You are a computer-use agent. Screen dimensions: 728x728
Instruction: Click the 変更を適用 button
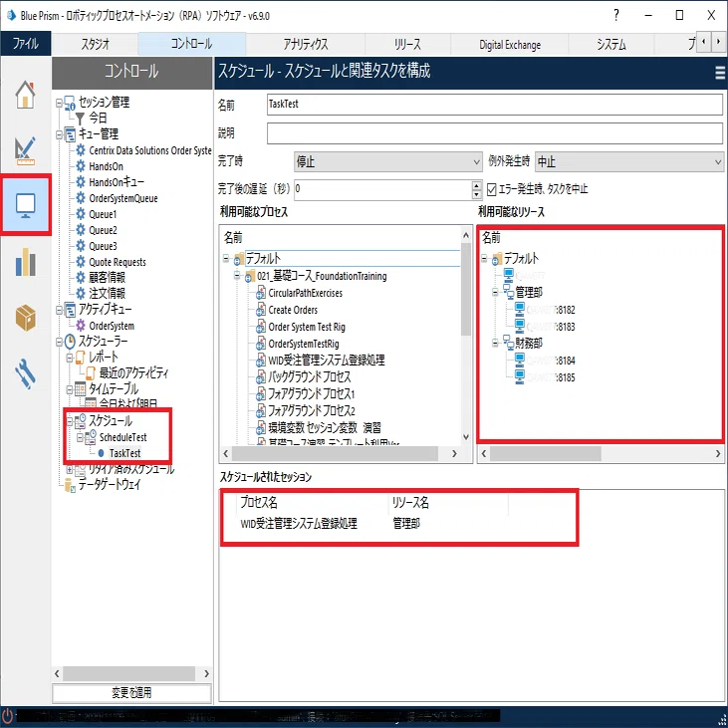pos(131,693)
